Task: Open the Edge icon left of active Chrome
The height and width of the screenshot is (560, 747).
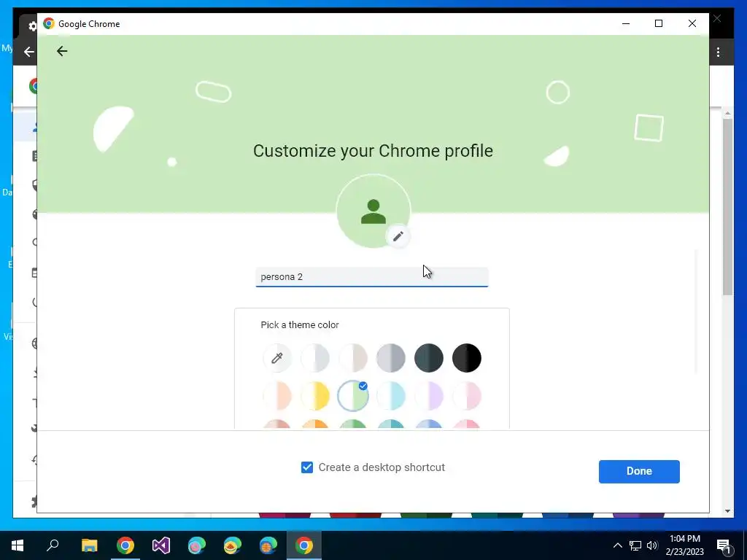Action: point(268,545)
